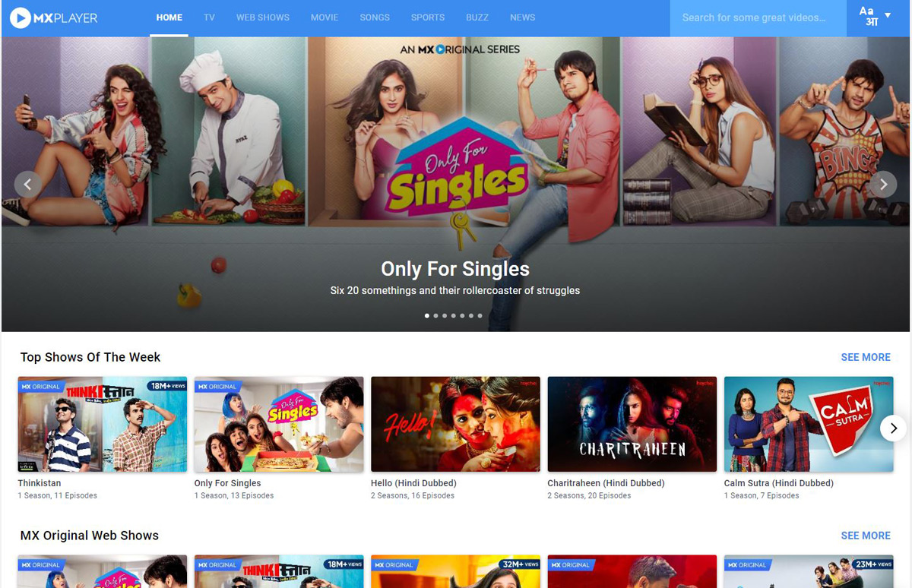Select the fourth carousel indicator dot

pos(453,315)
